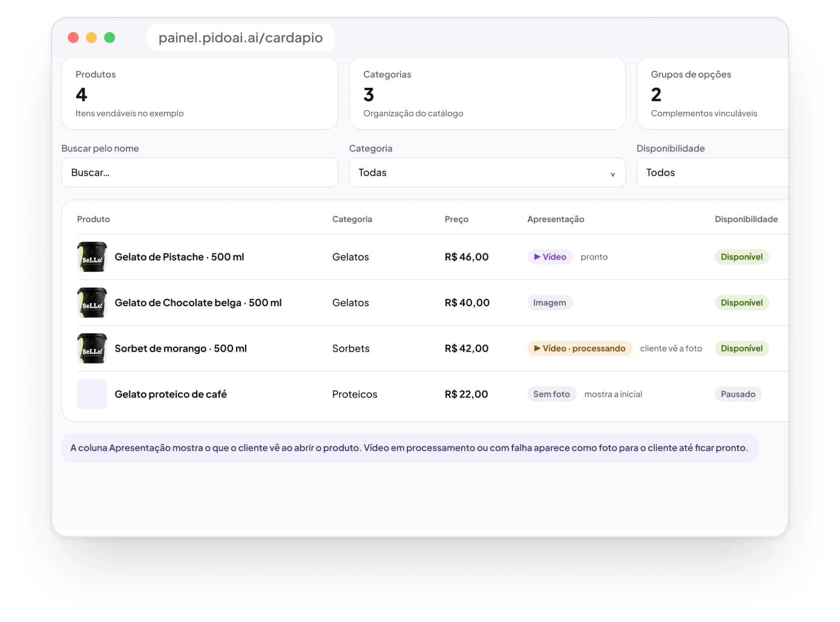This screenshot has width=840, height=622.
Task: Click the Categoria table column header
Action: (352, 219)
